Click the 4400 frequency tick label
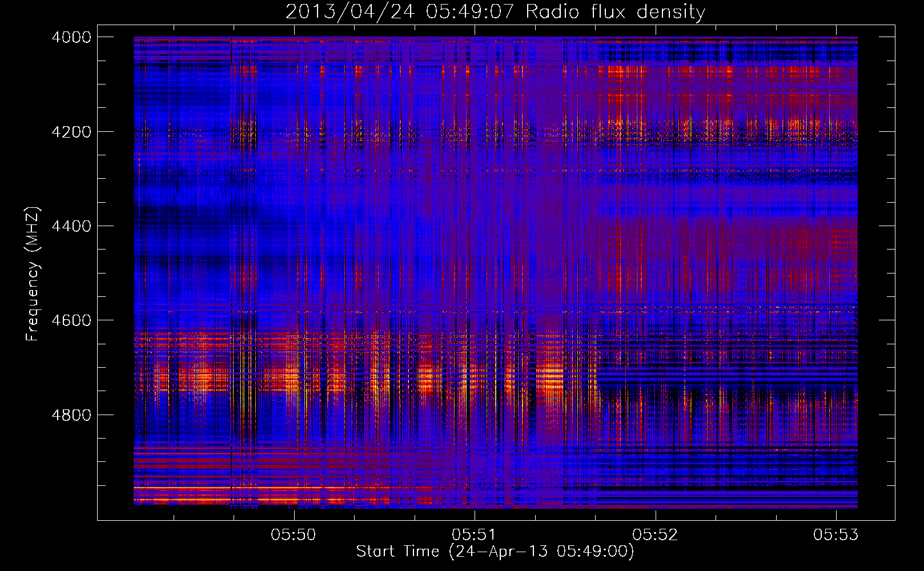Image resolution: width=924 pixels, height=571 pixels. [x=71, y=226]
